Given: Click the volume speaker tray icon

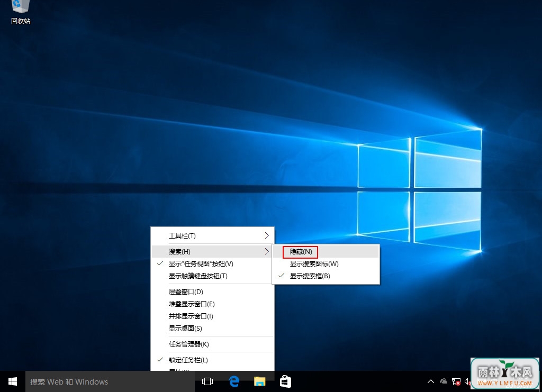Looking at the screenshot, I should coord(467,381).
